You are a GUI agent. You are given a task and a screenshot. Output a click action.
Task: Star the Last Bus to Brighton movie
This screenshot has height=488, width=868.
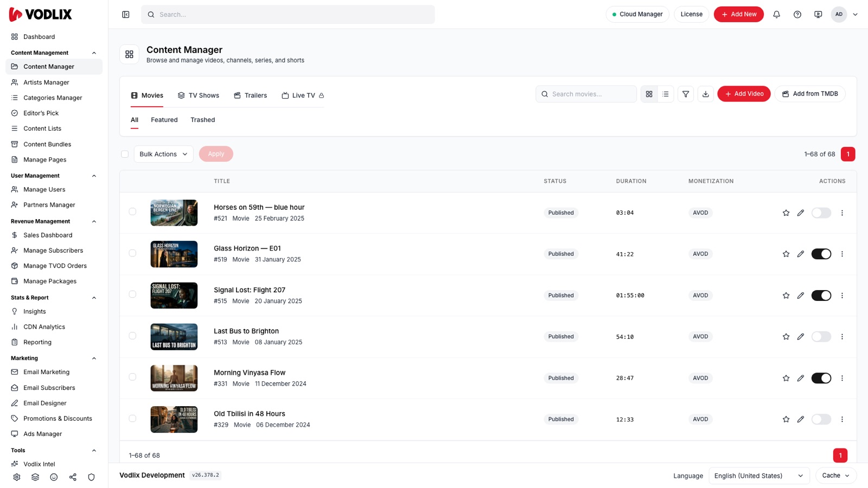click(786, 337)
